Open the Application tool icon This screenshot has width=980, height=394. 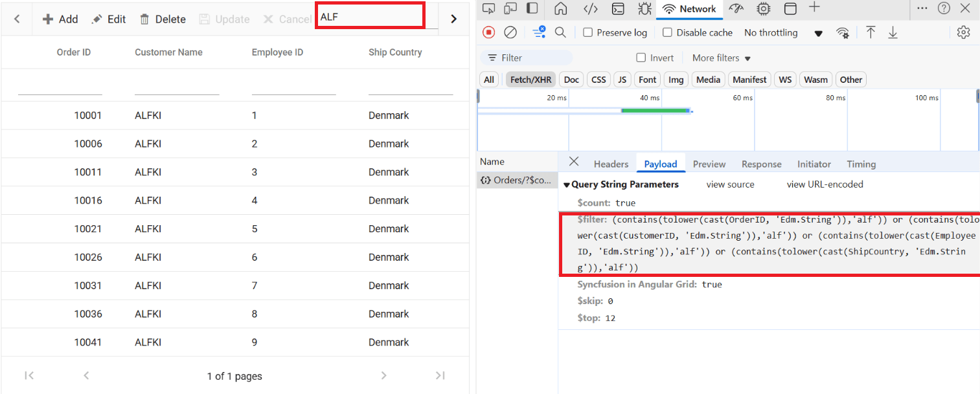[790, 8]
